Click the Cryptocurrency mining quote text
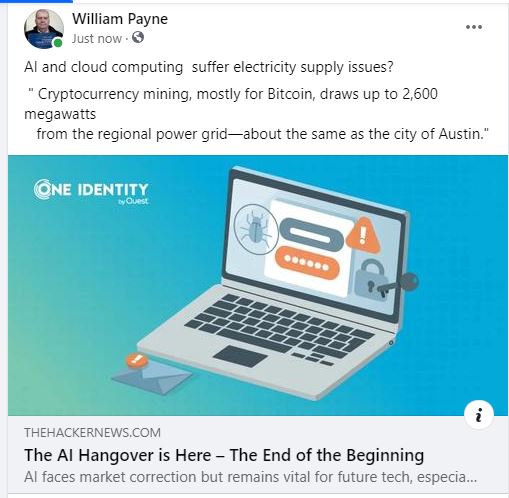Viewport: 509px width, 498px height. coord(256,114)
